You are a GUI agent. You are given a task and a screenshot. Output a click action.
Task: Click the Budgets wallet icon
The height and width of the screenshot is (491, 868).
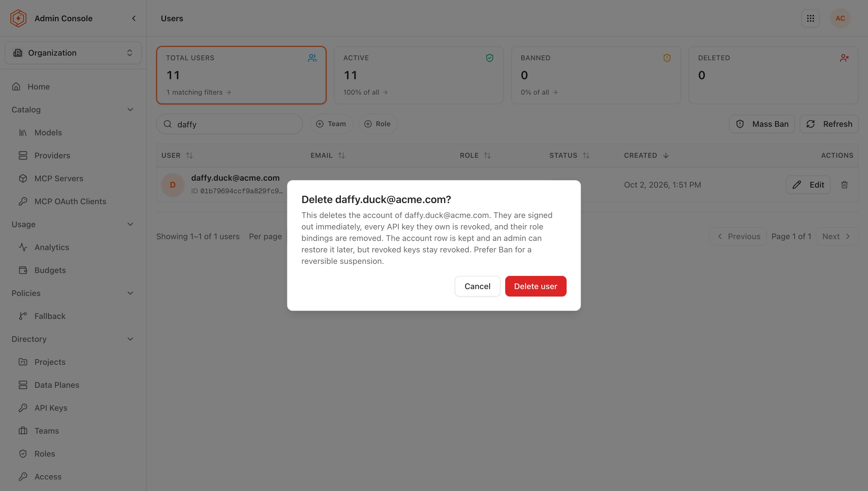23,270
